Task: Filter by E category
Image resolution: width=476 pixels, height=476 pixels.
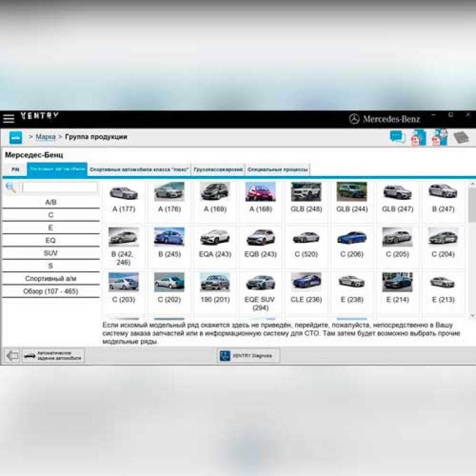Action: coord(51,228)
